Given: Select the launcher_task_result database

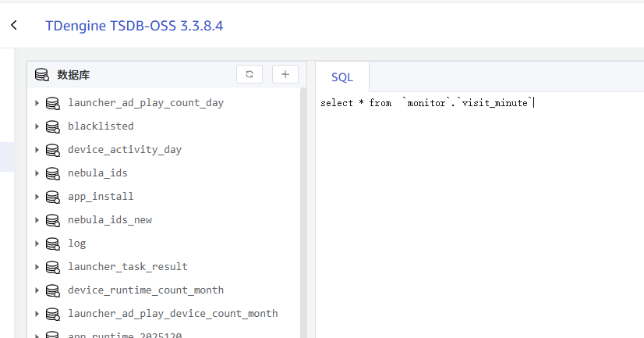Looking at the screenshot, I should (127, 267).
